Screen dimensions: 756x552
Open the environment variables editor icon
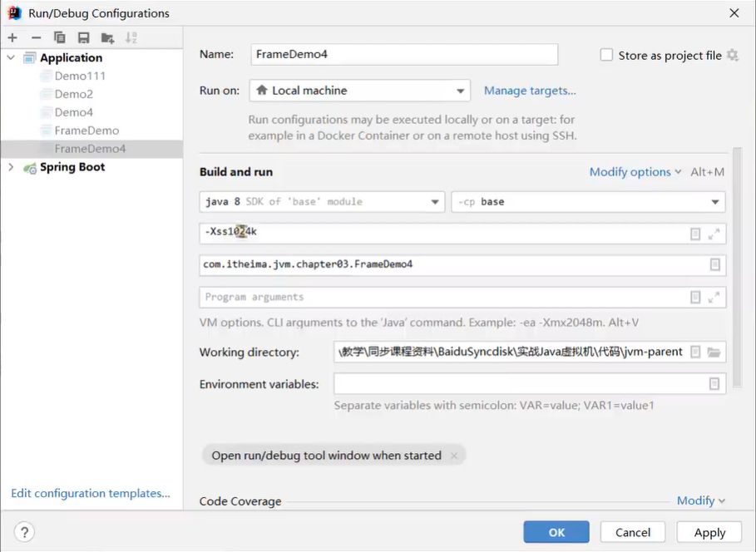[714, 383]
